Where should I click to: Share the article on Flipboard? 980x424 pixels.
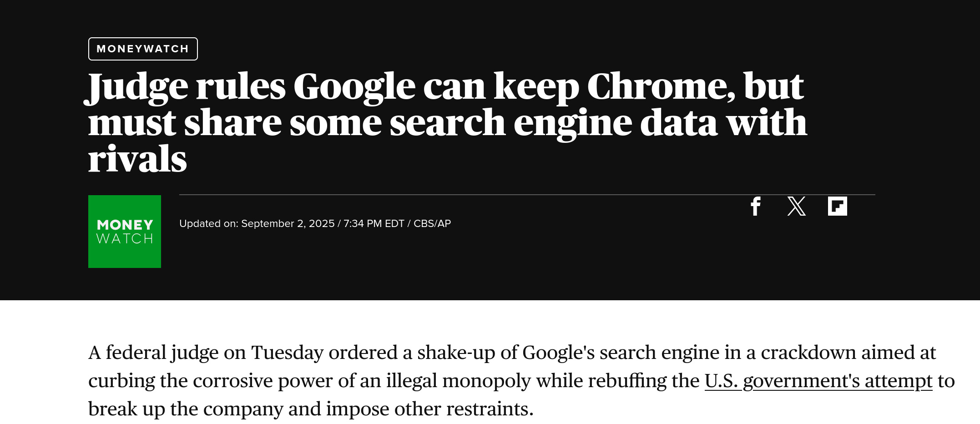point(837,206)
